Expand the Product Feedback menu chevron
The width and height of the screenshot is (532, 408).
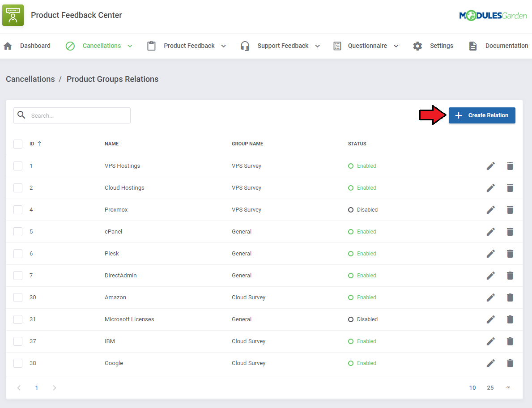tap(224, 46)
